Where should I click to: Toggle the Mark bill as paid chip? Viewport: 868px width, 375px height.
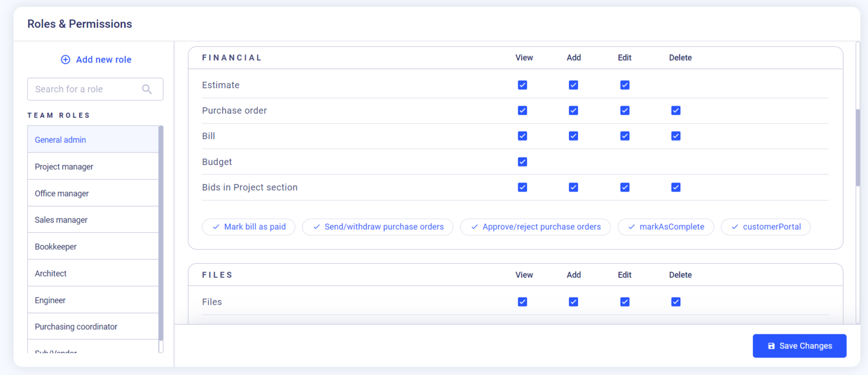click(249, 227)
